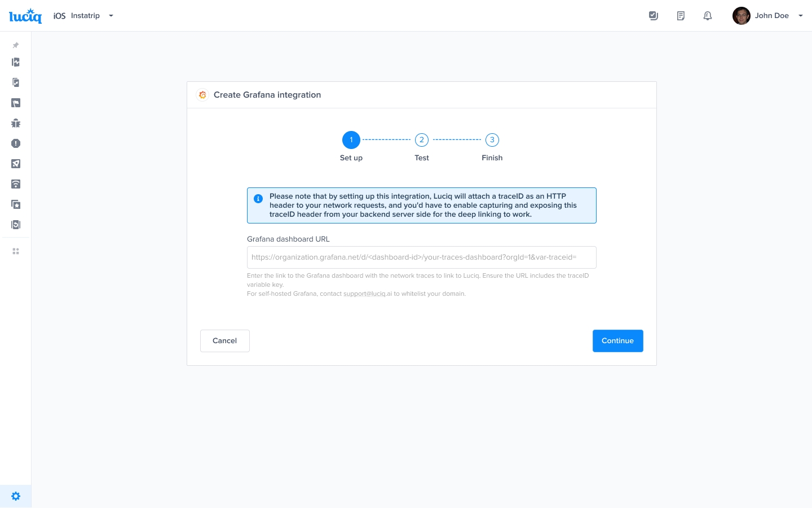Open the bug reports sidebar icon
Screen dimensions: 812x508
point(16,123)
